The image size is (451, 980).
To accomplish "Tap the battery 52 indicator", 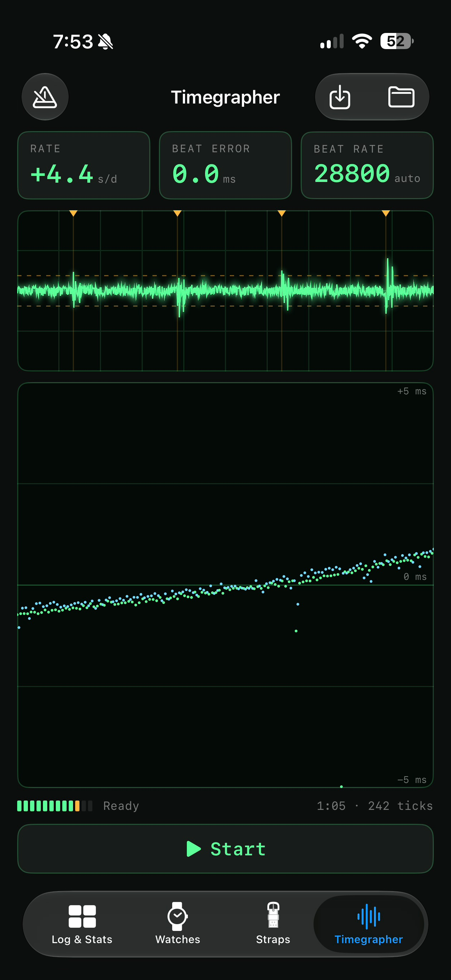I will pos(397,41).
